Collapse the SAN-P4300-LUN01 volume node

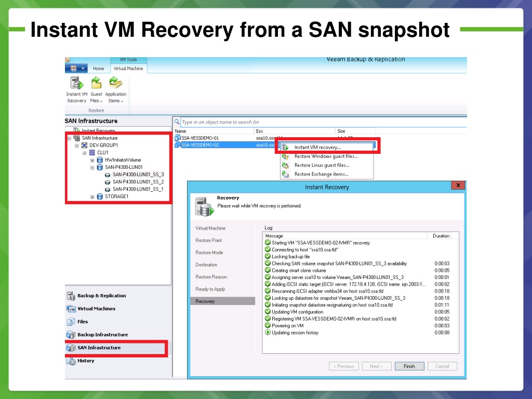(x=92, y=168)
